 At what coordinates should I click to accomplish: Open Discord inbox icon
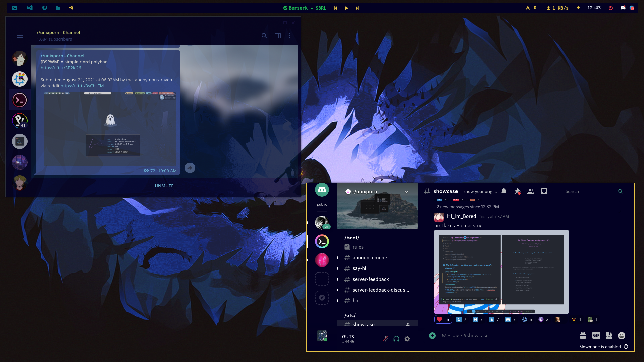[x=544, y=191]
